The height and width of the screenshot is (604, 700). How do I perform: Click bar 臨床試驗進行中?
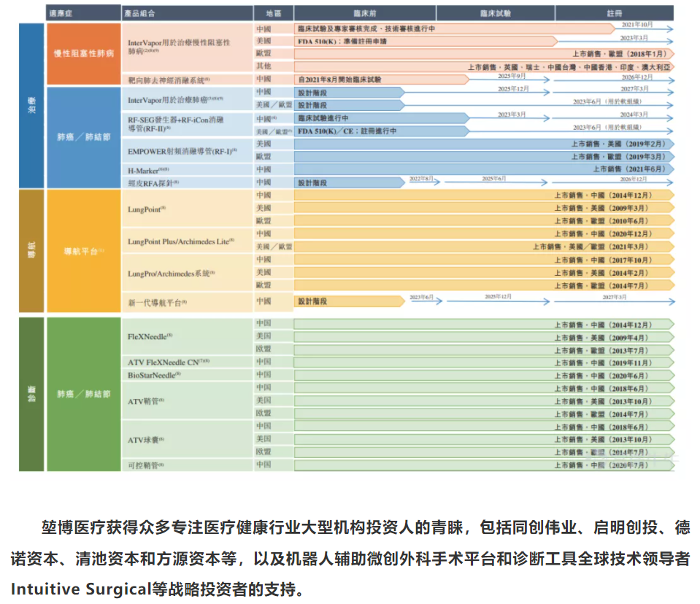382,118
